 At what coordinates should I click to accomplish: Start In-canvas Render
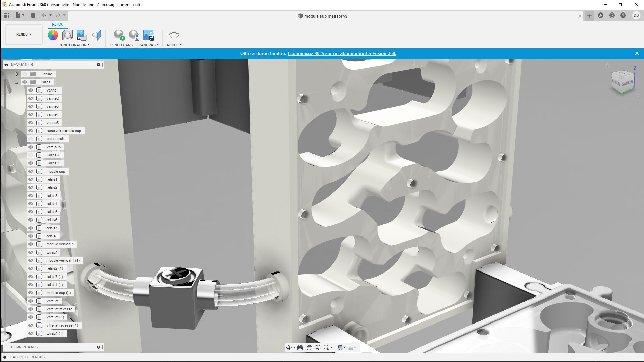tap(119, 35)
